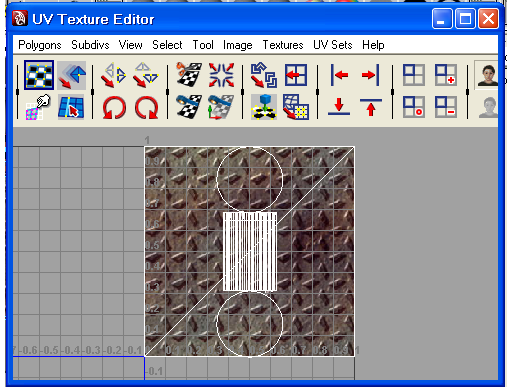Click the UV smudge tool icon
The image size is (512, 387).
(38, 107)
